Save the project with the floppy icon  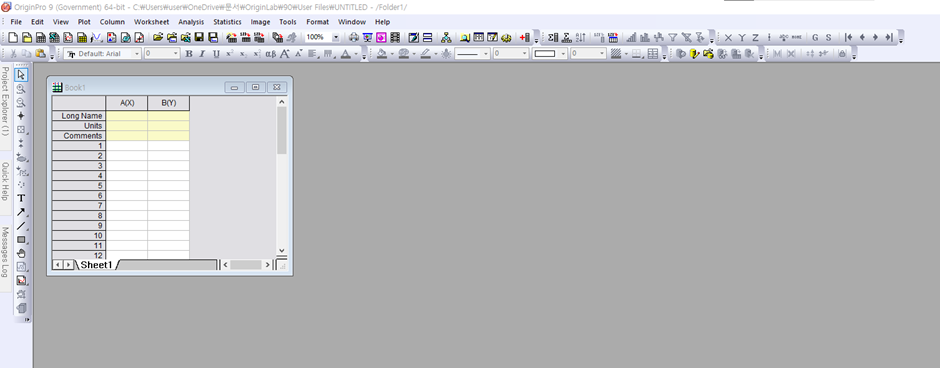coord(199,37)
